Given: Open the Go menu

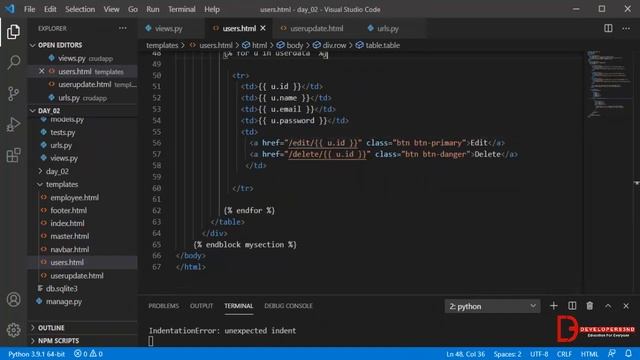Looking at the screenshot, I should pos(133,9).
